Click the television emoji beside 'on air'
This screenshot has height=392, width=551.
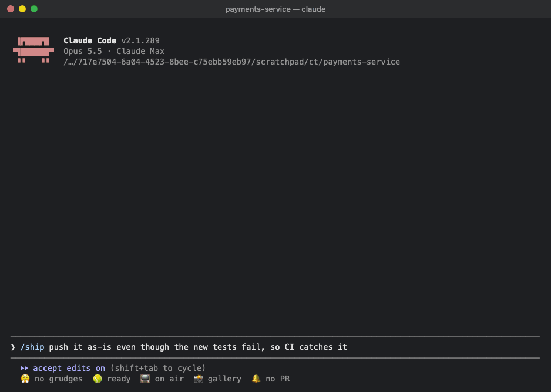point(145,379)
